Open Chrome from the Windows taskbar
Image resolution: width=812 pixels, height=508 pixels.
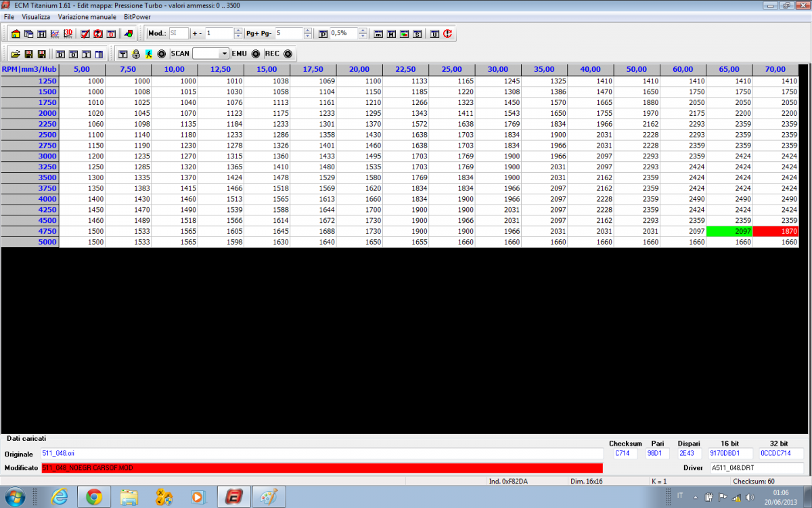pyautogui.click(x=93, y=497)
